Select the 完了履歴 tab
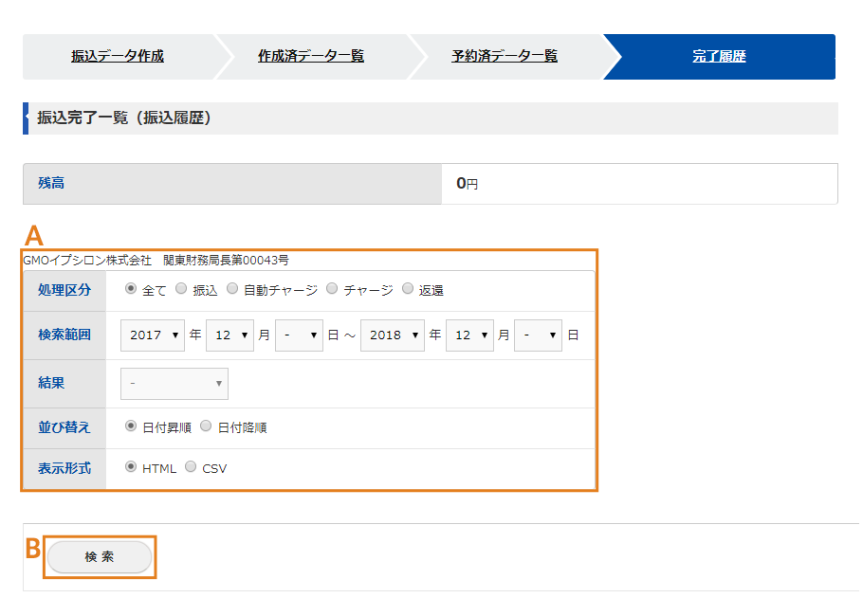 coord(719,57)
